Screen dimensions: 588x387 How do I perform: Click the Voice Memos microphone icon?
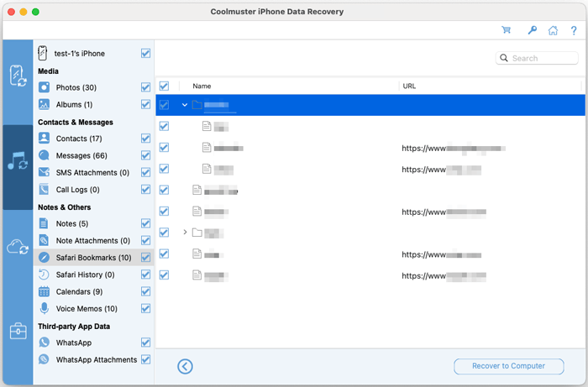tap(44, 308)
